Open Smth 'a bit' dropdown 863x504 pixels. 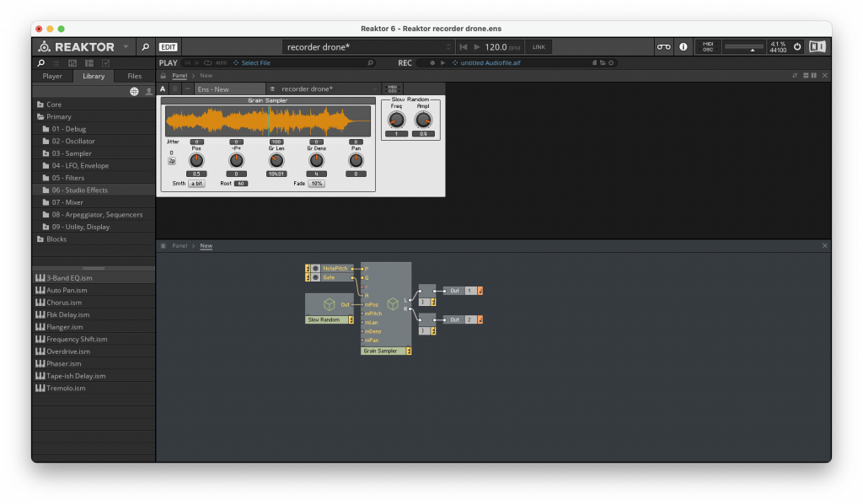[x=196, y=183]
